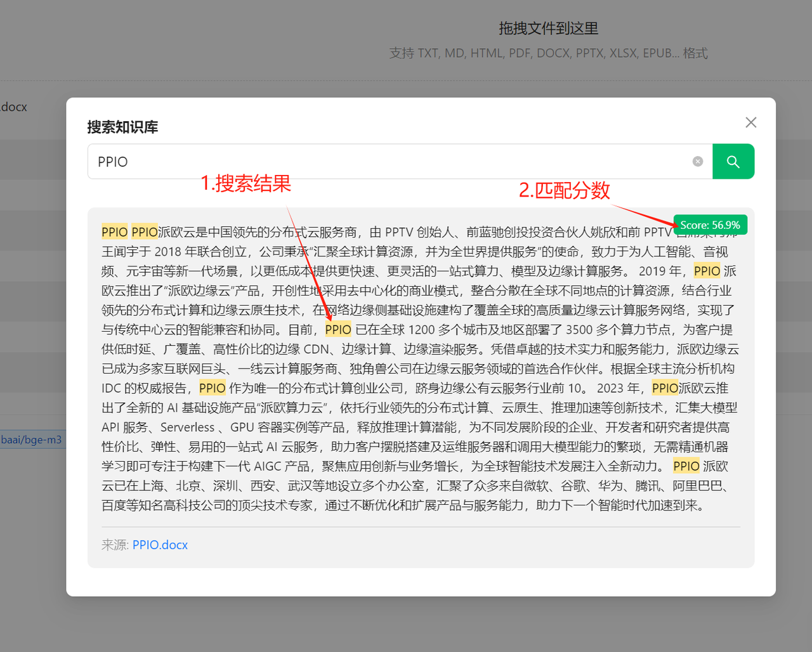Click the 来源: label

[x=115, y=545]
